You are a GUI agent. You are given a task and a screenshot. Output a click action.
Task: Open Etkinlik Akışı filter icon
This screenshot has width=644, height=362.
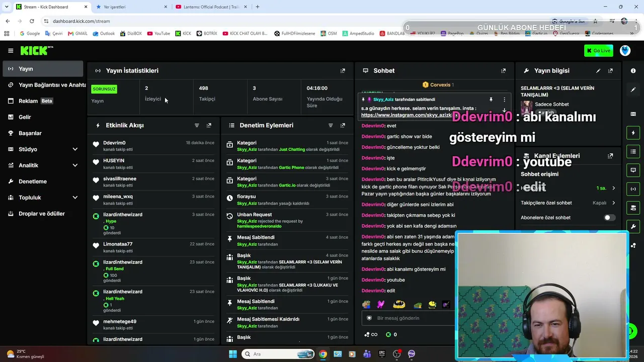coord(197,125)
